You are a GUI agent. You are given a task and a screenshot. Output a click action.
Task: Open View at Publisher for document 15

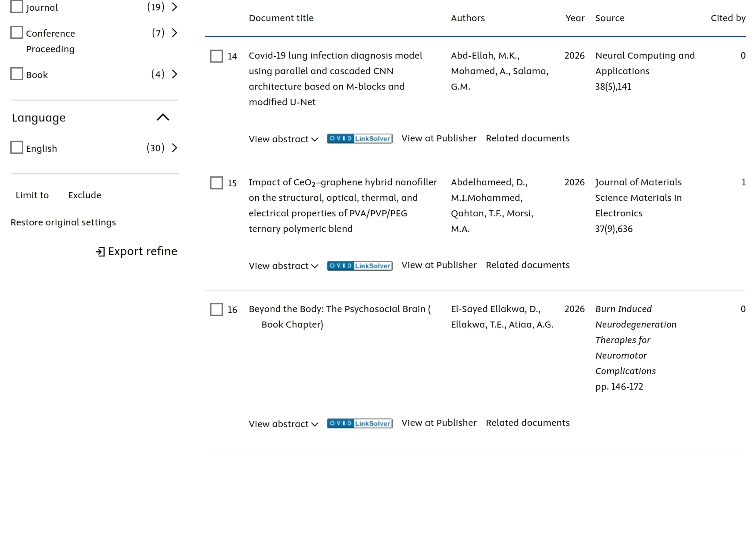(439, 265)
